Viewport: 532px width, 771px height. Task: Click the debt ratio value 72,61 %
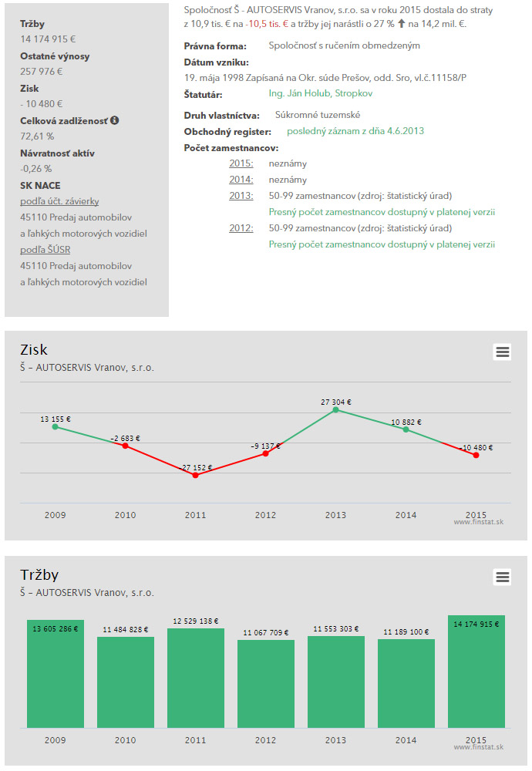[x=37, y=136]
